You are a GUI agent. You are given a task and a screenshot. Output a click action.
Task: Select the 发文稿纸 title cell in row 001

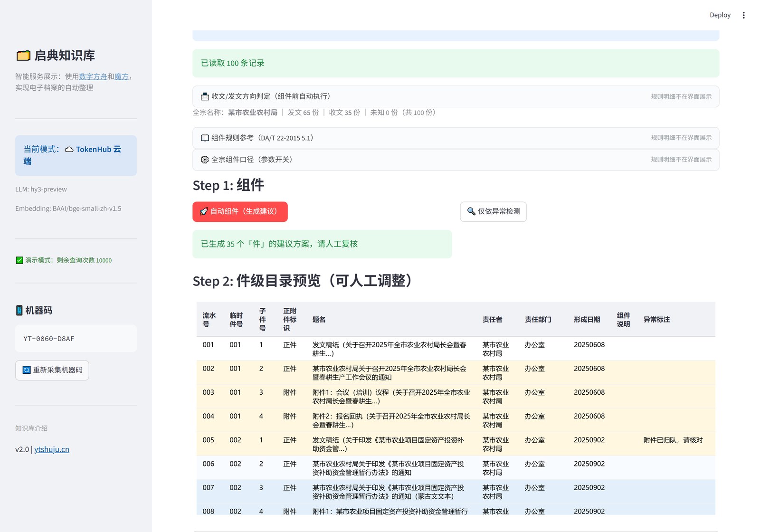tap(392, 349)
